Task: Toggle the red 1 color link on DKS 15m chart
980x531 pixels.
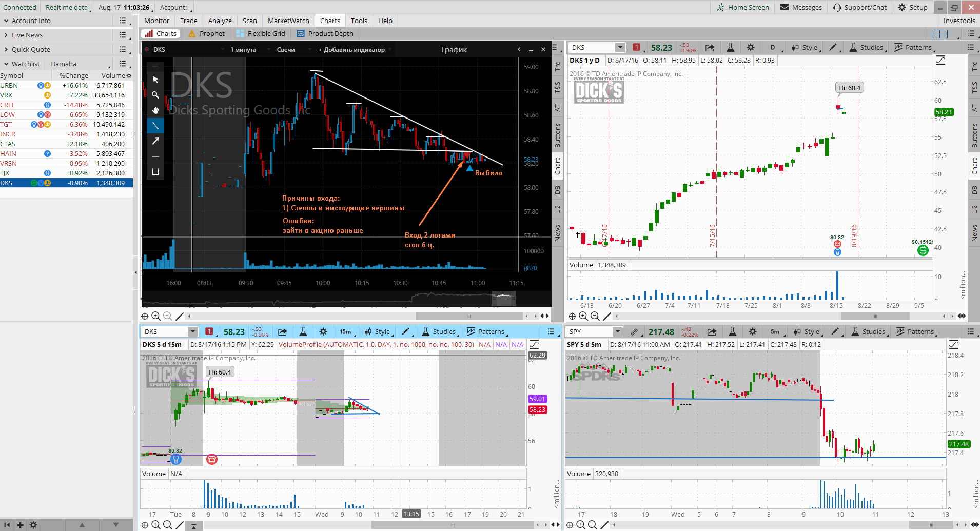Action: point(209,331)
